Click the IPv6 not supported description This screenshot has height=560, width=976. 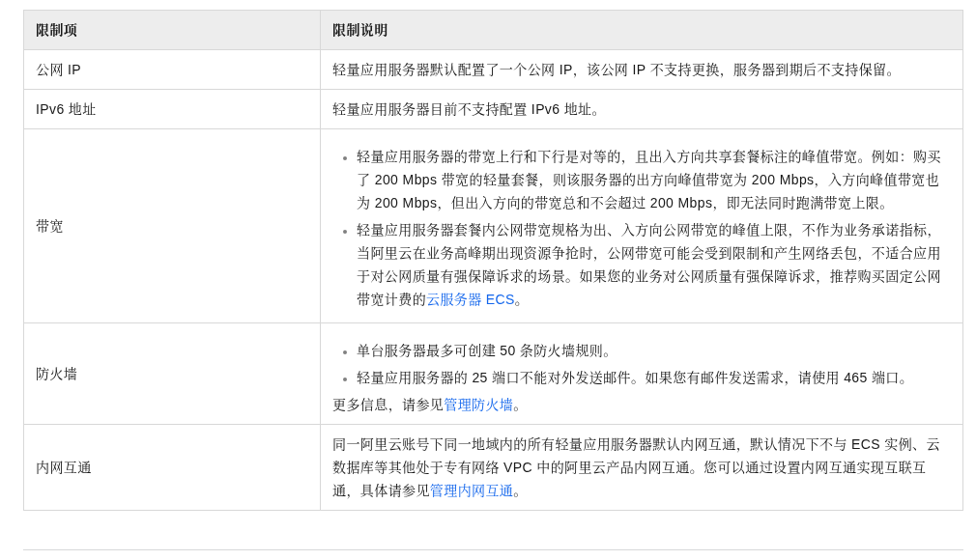[466, 109]
